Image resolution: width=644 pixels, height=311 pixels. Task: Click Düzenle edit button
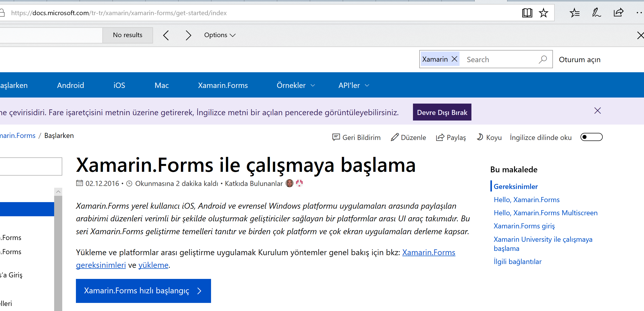click(x=408, y=137)
